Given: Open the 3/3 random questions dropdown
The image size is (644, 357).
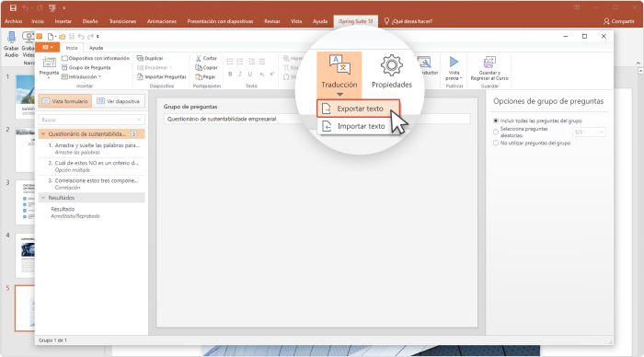Looking at the screenshot, I should point(589,132).
